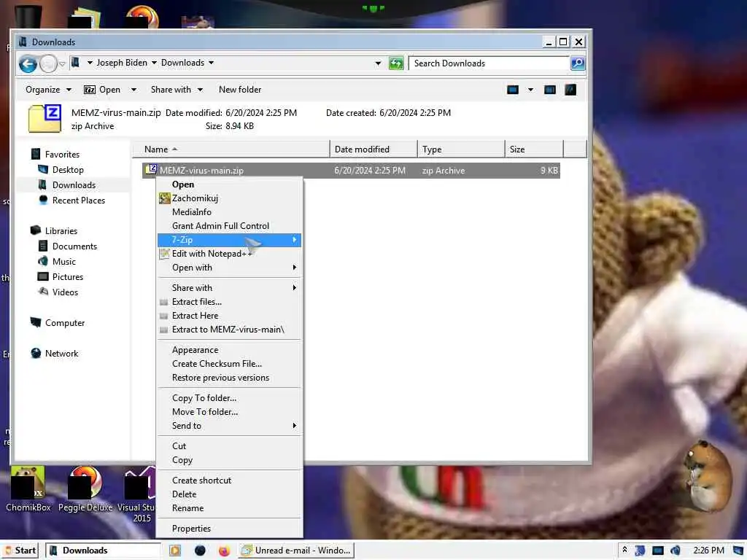Screen dimensions: 747x560
Task: Show the preview pane icon
Action: [x=550, y=90]
